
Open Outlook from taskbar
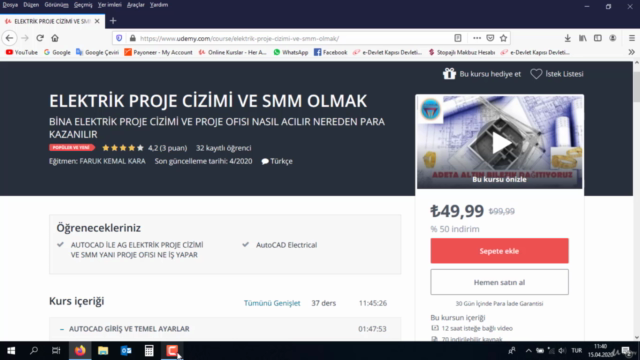click(126, 351)
